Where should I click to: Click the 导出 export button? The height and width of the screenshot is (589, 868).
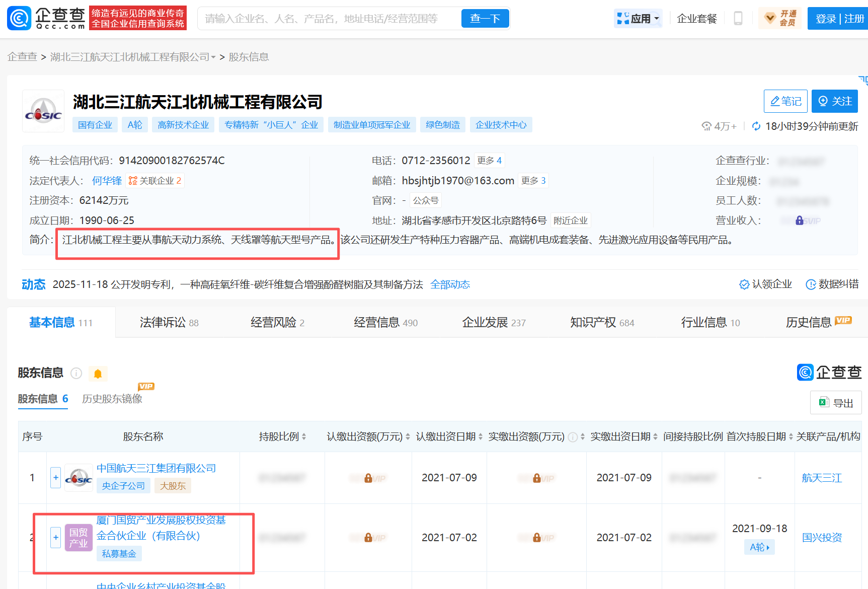(x=836, y=403)
